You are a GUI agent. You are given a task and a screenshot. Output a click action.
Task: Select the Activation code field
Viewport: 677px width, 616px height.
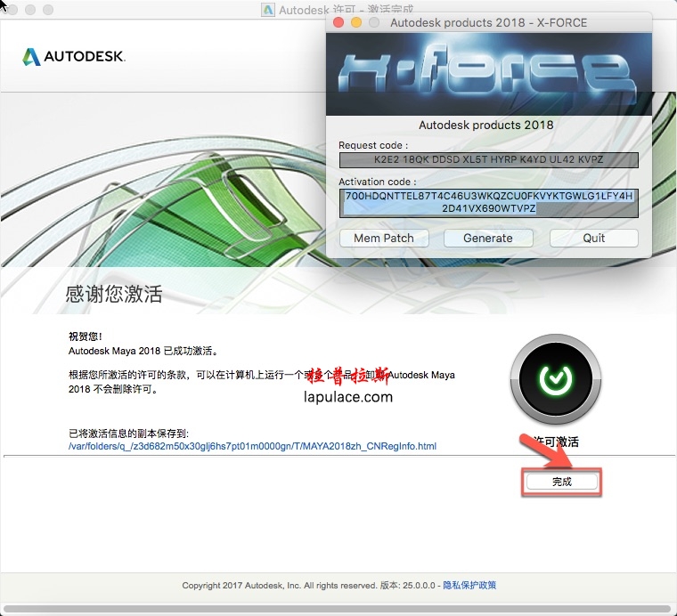488,202
